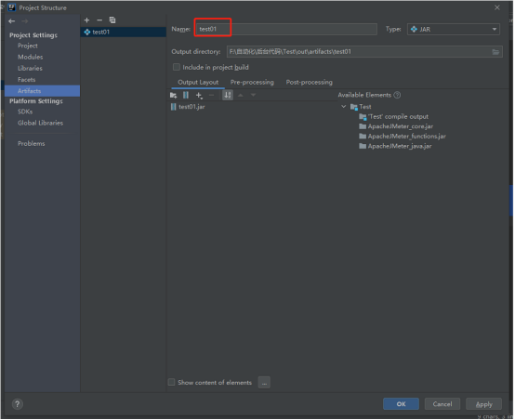Open the ellipsis options next to show content

click(264, 383)
